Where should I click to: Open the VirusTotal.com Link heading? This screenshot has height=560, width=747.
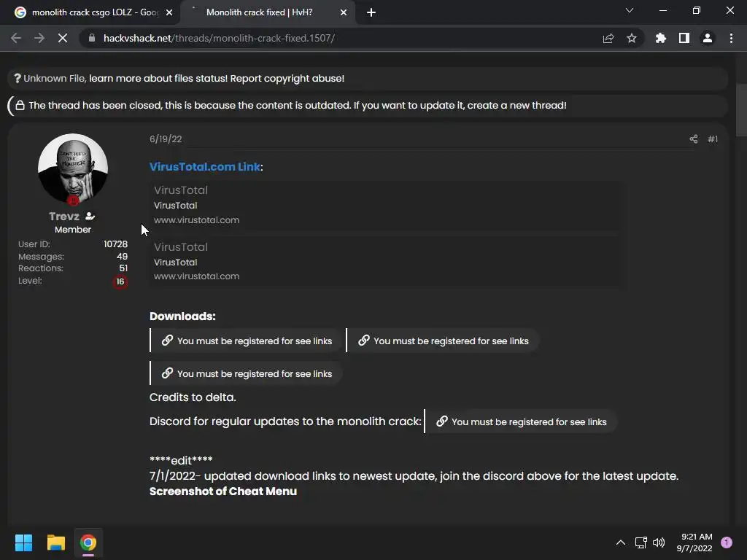click(x=205, y=167)
